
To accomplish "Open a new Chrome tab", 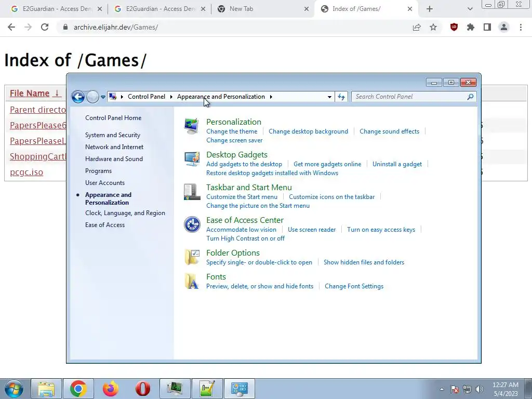I will coord(430,9).
